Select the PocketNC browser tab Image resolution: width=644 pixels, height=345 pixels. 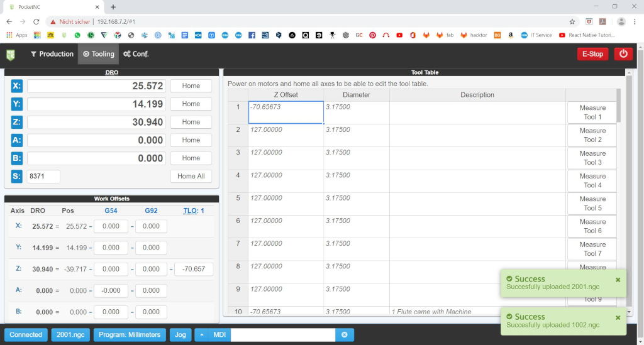pos(53,7)
